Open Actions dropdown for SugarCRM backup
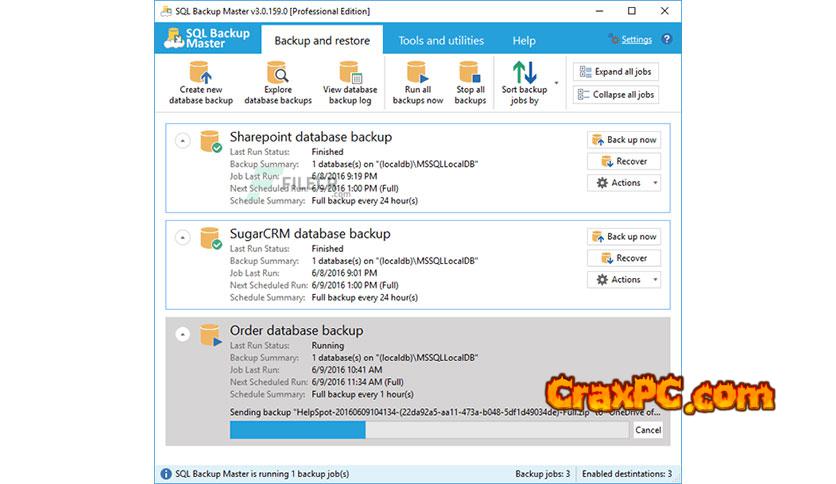Screen dimensions: 836x484 (x=624, y=279)
